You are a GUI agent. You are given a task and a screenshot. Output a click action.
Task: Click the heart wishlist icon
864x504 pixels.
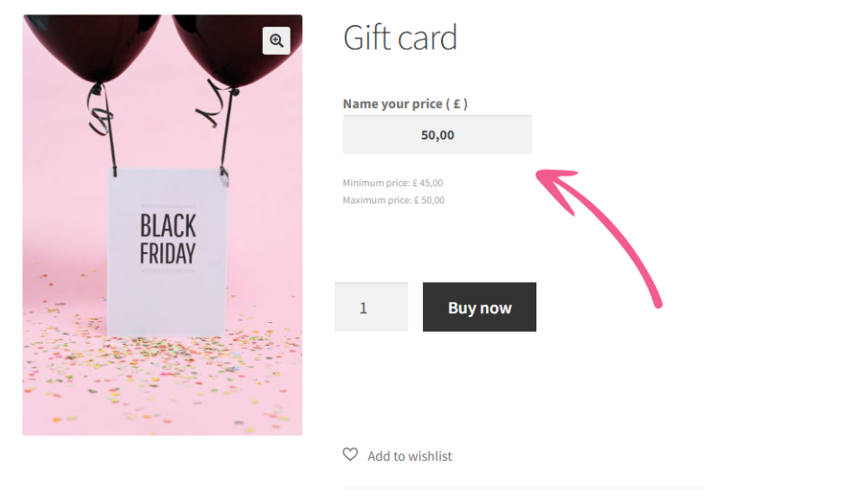click(350, 454)
